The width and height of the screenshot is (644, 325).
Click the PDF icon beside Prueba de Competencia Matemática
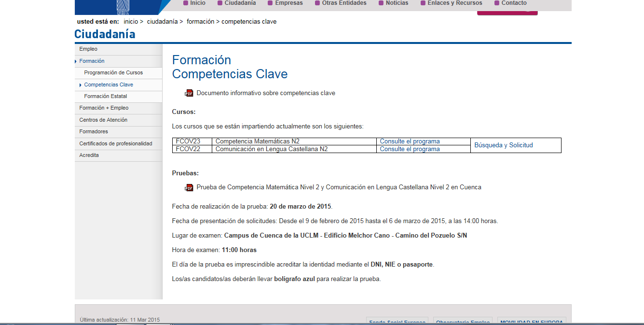[189, 187]
